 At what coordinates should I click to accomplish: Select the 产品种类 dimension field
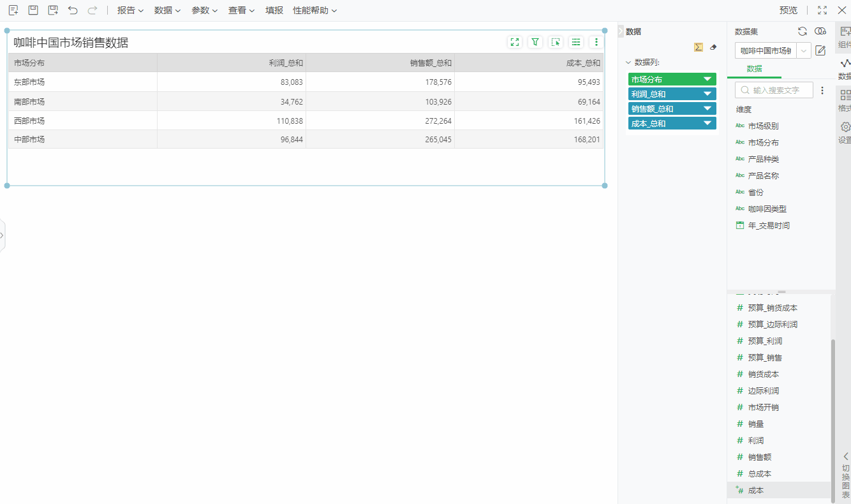coord(763,159)
